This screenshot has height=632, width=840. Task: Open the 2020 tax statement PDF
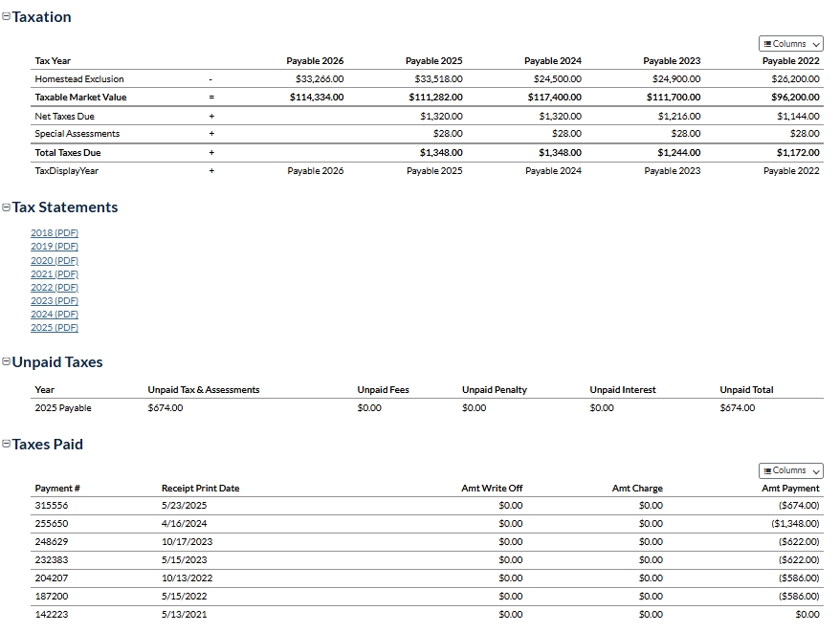coord(55,260)
